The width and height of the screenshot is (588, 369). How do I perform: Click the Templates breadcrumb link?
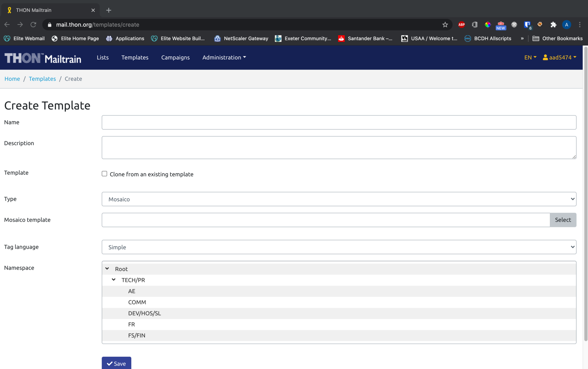click(42, 79)
